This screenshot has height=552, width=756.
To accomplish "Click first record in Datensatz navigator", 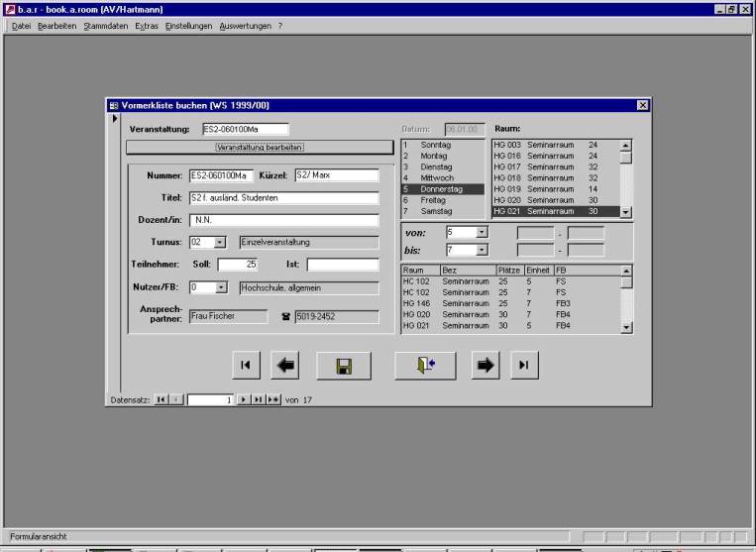I will coord(162,399).
